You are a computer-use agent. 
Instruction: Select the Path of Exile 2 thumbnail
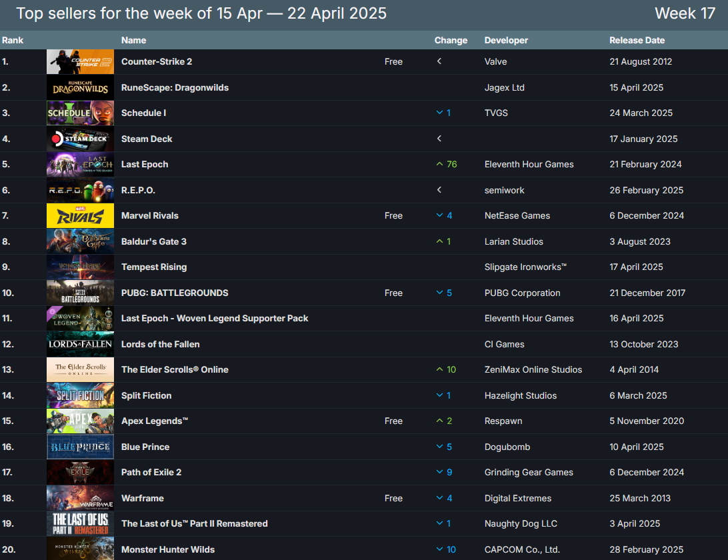pos(80,472)
